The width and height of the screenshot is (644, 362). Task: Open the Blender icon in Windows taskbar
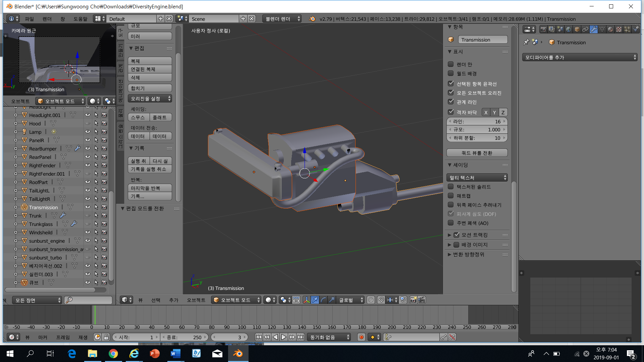pyautogui.click(x=238, y=354)
